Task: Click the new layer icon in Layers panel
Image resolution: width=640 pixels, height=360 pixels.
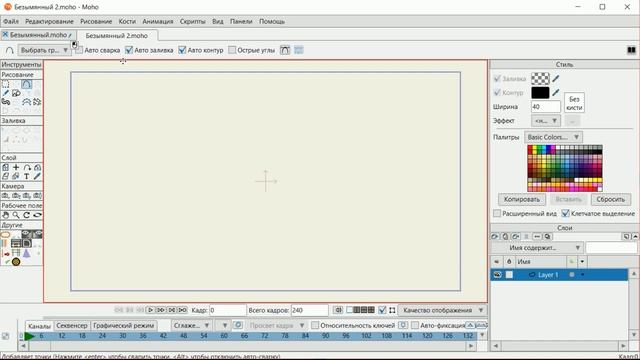Action: (495, 236)
